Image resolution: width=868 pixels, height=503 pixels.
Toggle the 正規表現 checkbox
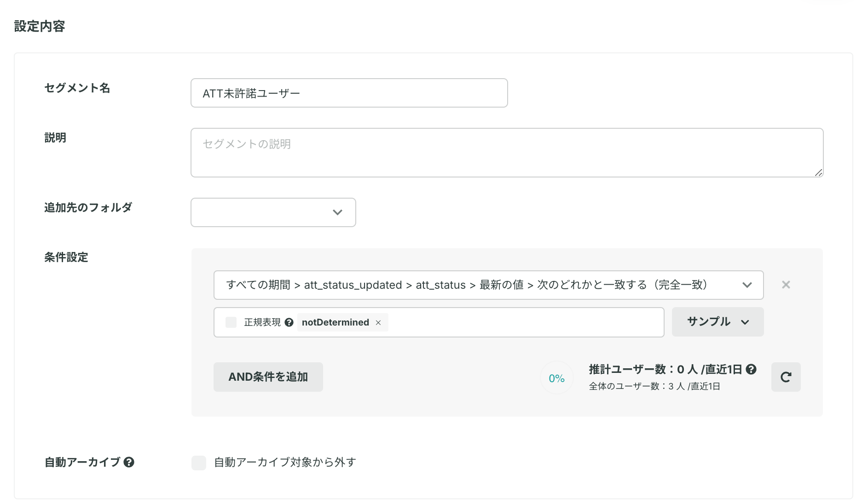point(231,322)
